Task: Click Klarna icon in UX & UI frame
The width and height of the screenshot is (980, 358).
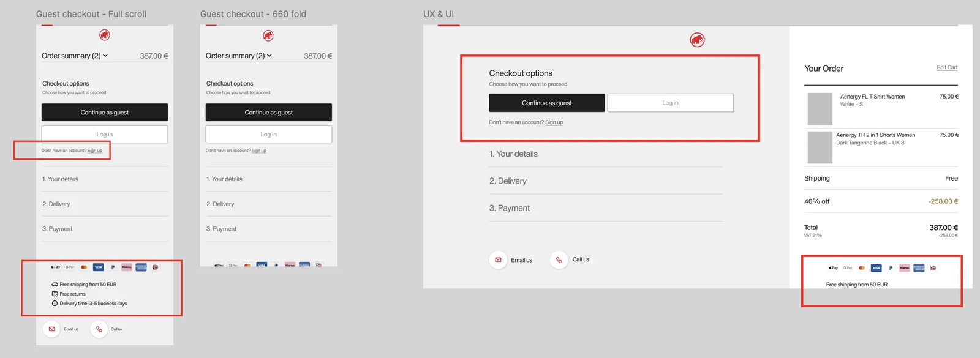Action: 905,268
